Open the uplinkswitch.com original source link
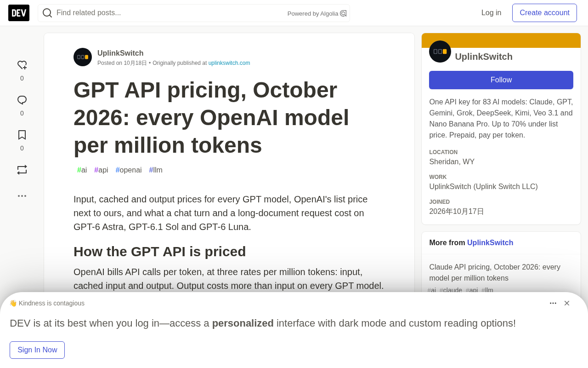Image resolution: width=588 pixels, height=368 pixels. 229,63
